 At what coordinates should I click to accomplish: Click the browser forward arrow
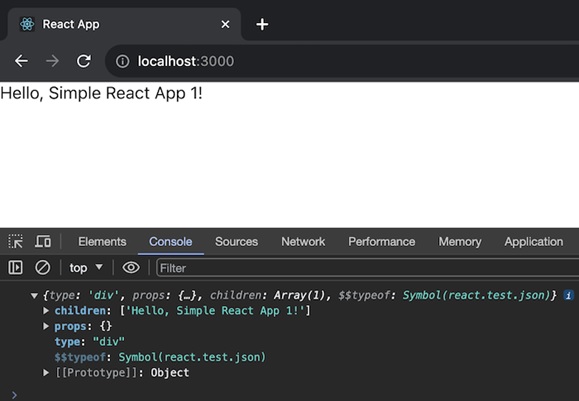point(52,61)
